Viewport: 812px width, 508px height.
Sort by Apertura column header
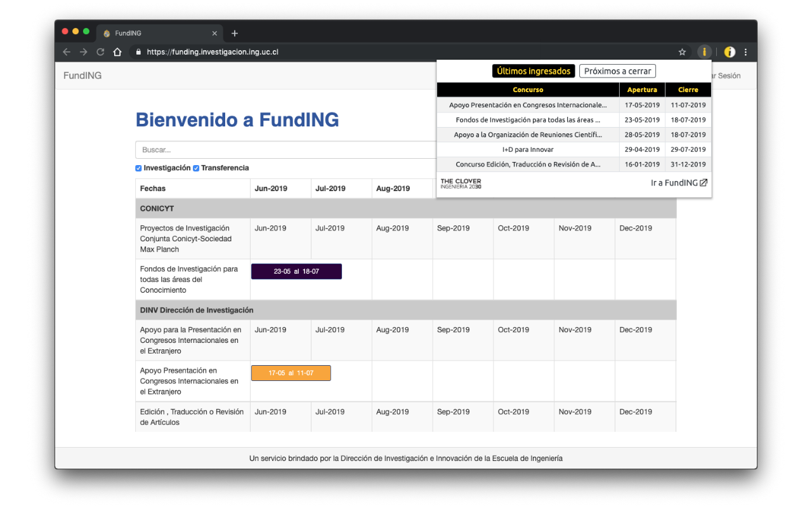tap(642, 90)
